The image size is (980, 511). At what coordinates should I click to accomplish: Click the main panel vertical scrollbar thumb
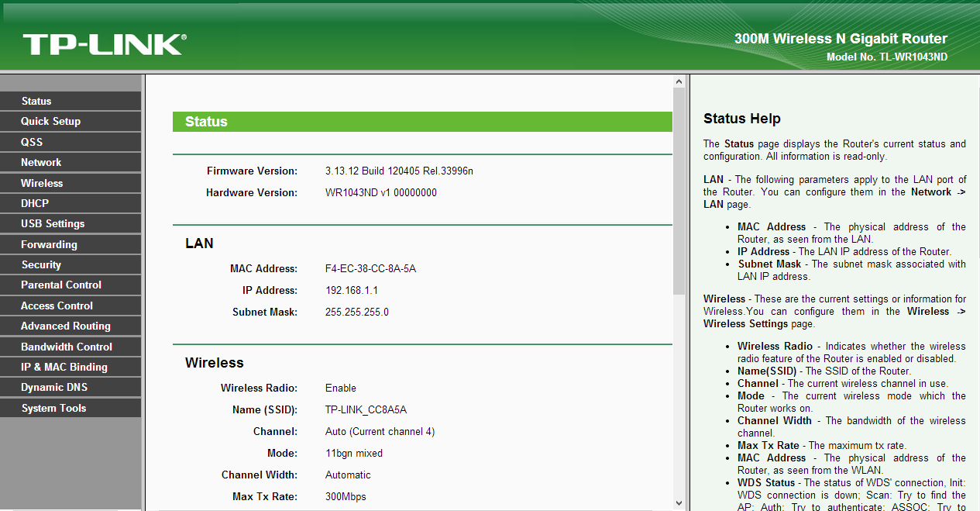point(679,192)
